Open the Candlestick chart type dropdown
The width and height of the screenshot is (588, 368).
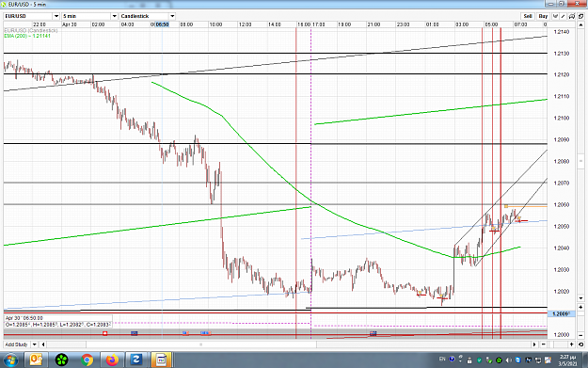(172, 16)
